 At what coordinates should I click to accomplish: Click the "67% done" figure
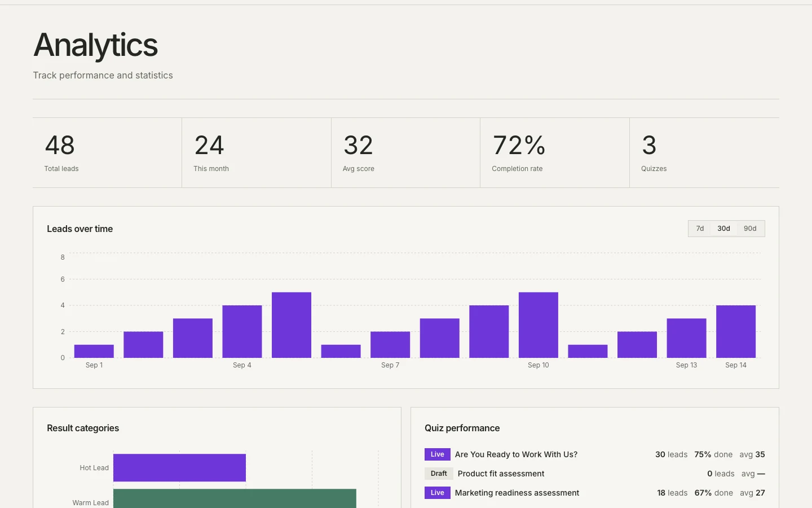[x=714, y=493]
